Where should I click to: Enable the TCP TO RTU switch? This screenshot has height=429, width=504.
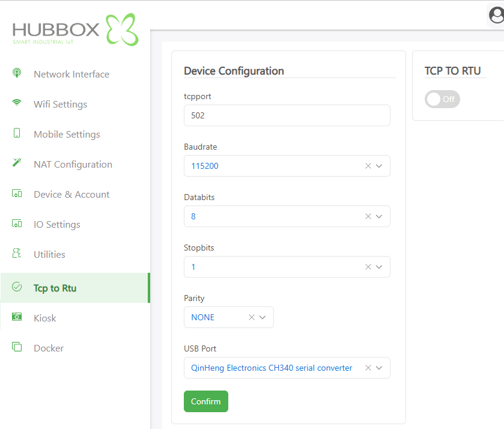click(x=442, y=99)
